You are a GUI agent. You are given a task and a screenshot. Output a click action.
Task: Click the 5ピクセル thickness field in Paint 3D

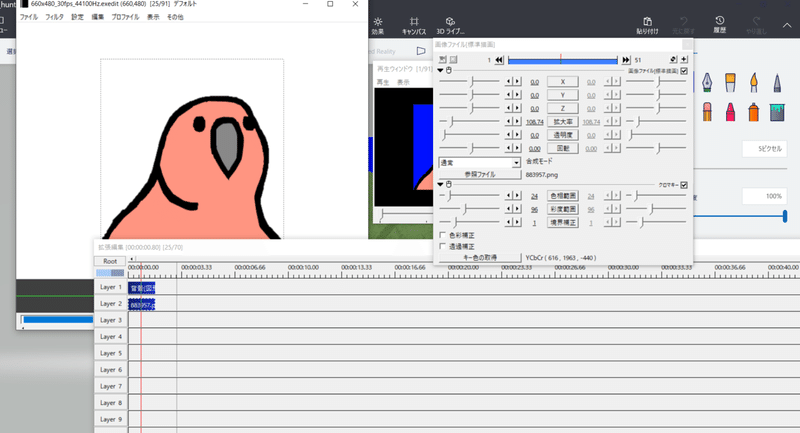pos(765,149)
